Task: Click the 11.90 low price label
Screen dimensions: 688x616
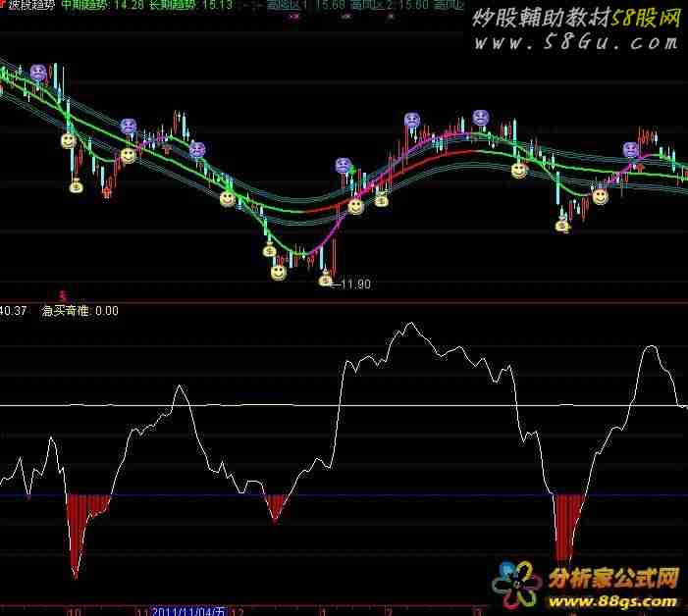Action: click(356, 284)
